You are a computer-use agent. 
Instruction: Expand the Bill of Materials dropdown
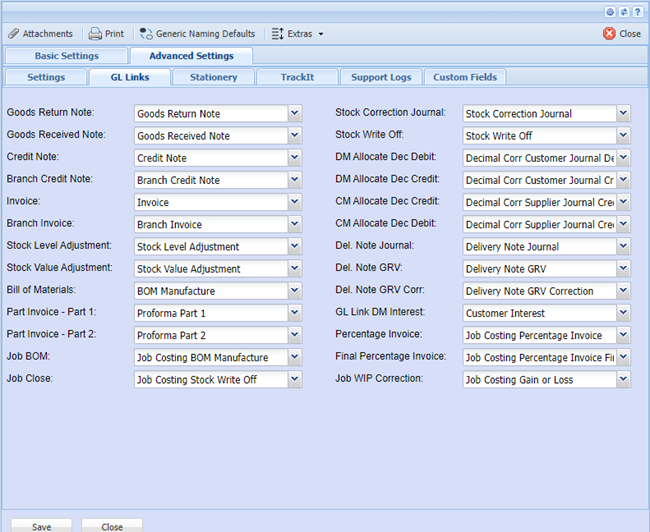click(294, 291)
